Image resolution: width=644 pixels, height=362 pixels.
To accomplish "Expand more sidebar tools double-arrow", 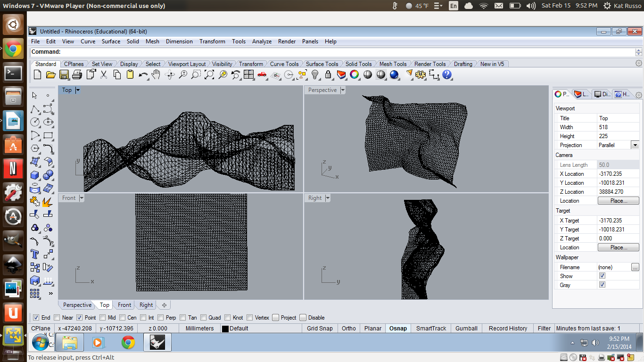I will pyautogui.click(x=51, y=293).
